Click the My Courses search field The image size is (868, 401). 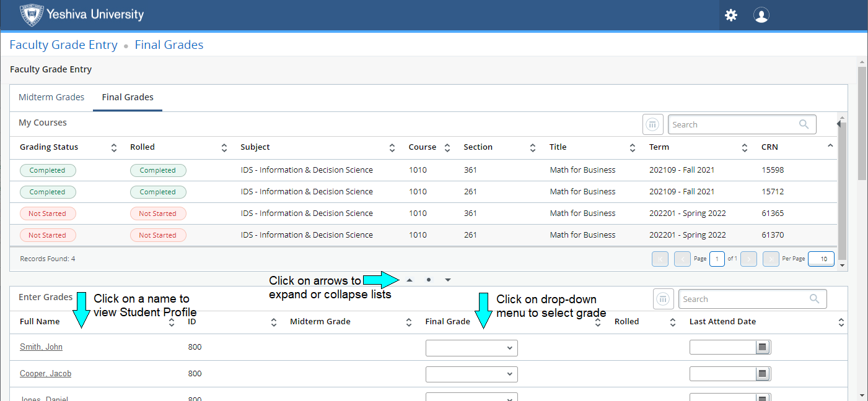[734, 124]
